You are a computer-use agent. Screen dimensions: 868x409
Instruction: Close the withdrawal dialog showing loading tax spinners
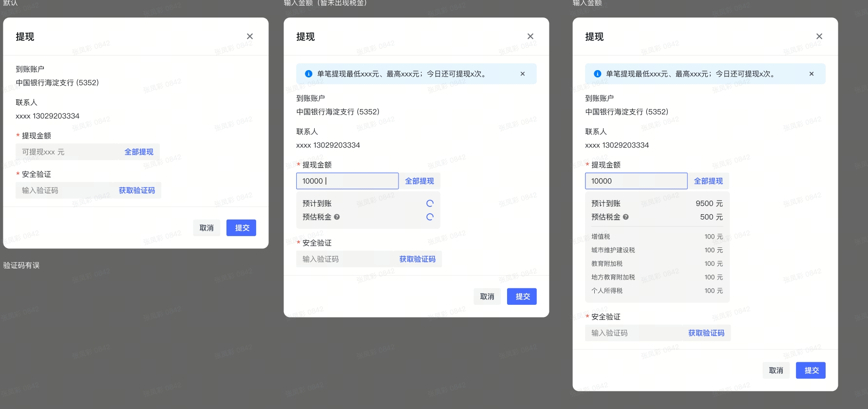pyautogui.click(x=530, y=37)
